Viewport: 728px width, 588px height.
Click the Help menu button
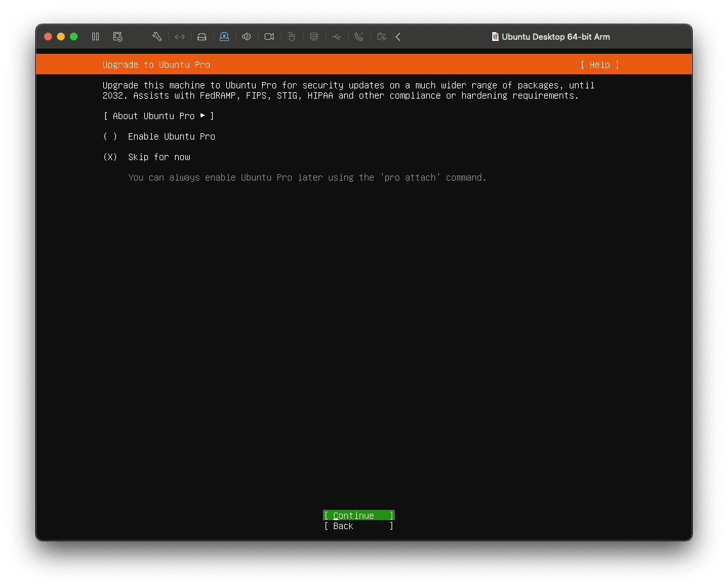click(x=599, y=65)
